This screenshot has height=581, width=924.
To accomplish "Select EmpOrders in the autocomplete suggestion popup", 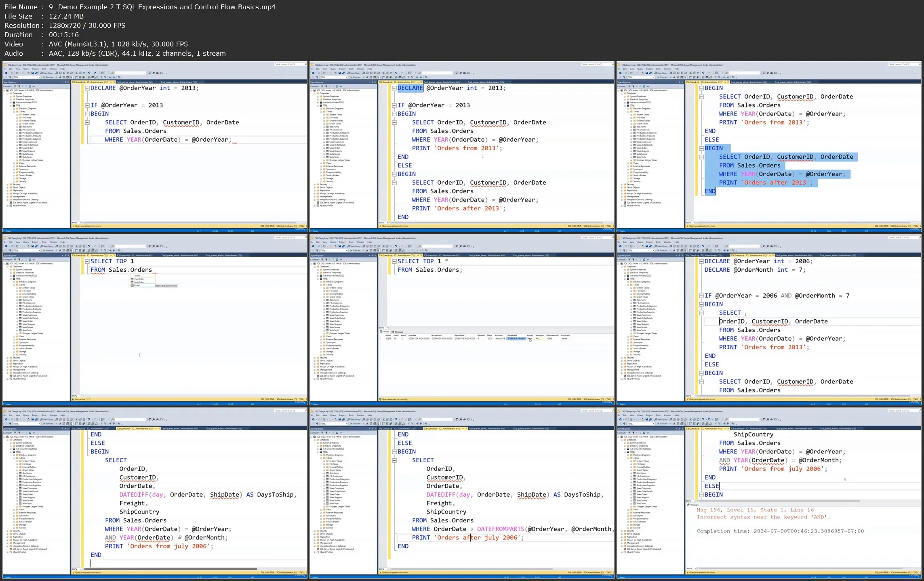I will [x=139, y=282].
